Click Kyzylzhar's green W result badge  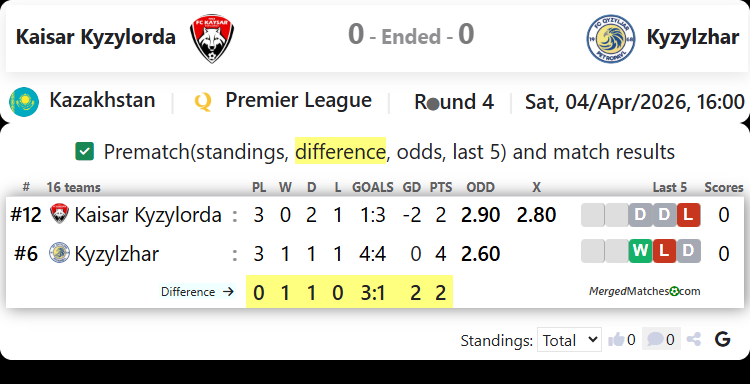pyautogui.click(x=640, y=251)
